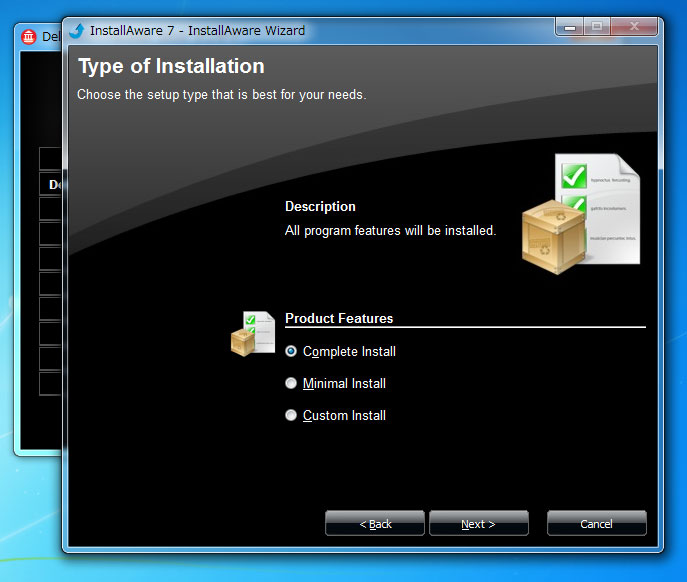Image resolution: width=687 pixels, height=582 pixels.
Task: Go back with the Back button
Action: 375,524
